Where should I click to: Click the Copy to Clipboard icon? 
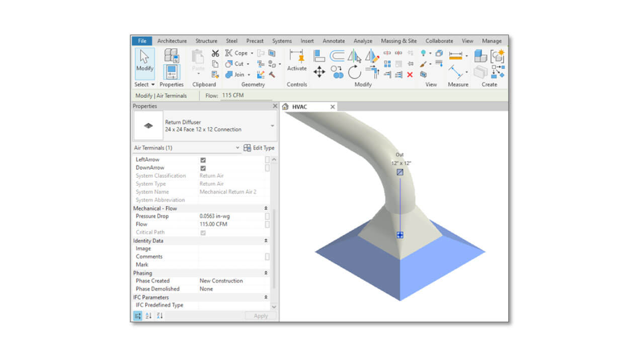tap(215, 64)
